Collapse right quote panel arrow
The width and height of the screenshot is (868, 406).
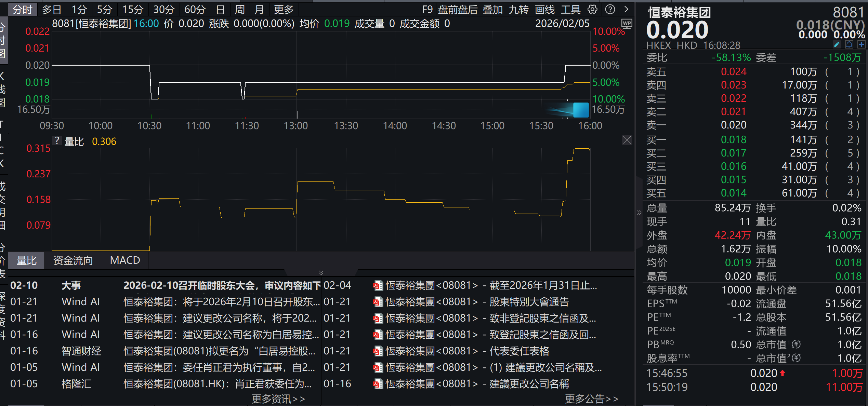639,213
